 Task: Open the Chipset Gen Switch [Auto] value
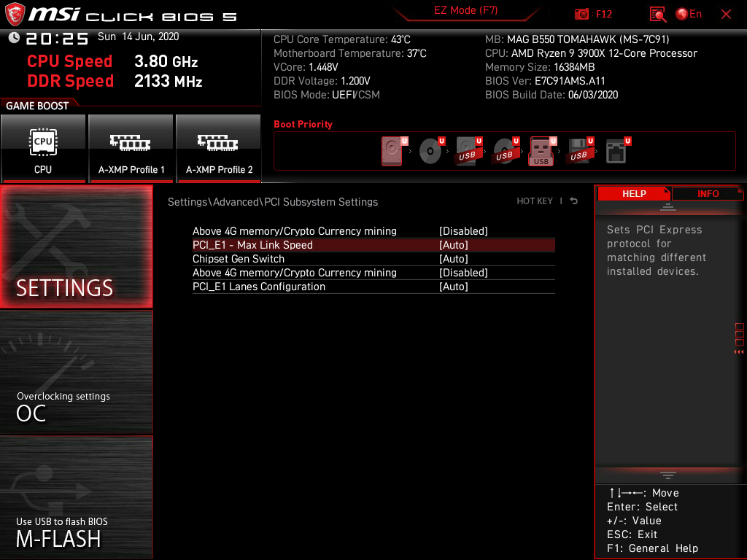tap(453, 259)
